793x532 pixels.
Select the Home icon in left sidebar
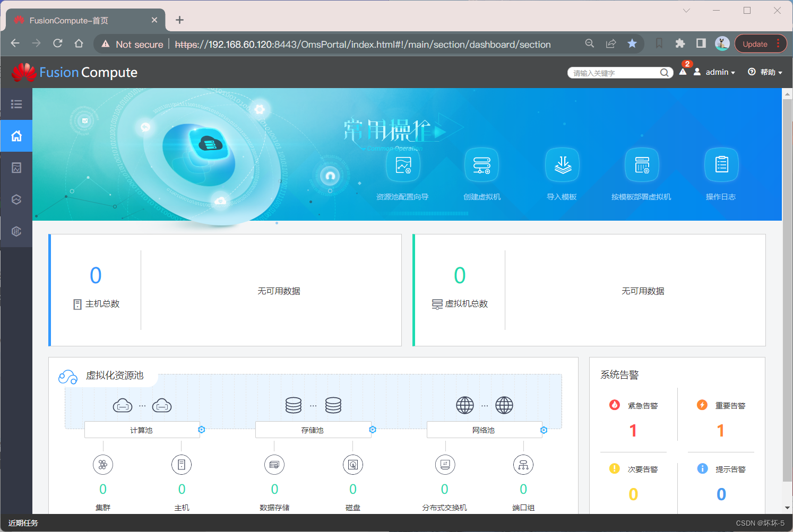pos(16,136)
